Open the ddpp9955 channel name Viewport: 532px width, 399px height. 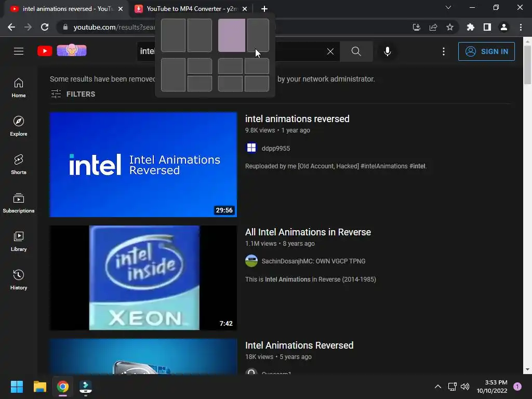pyautogui.click(x=276, y=148)
